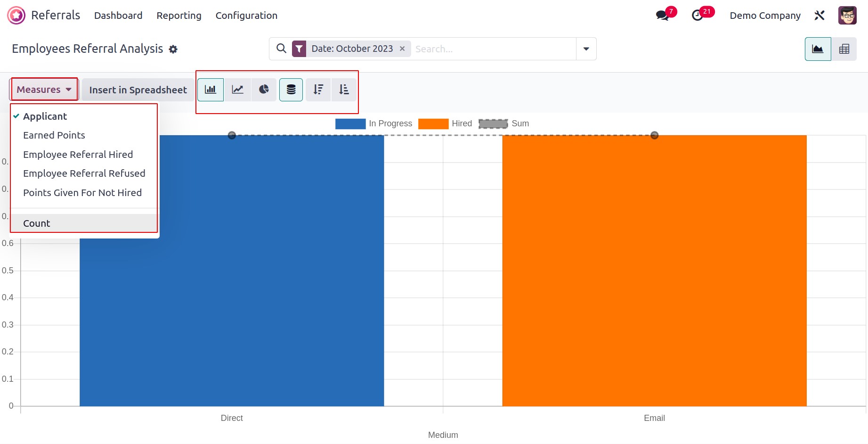Open the Reporting menu
This screenshot has height=444, width=868.
pos(179,16)
